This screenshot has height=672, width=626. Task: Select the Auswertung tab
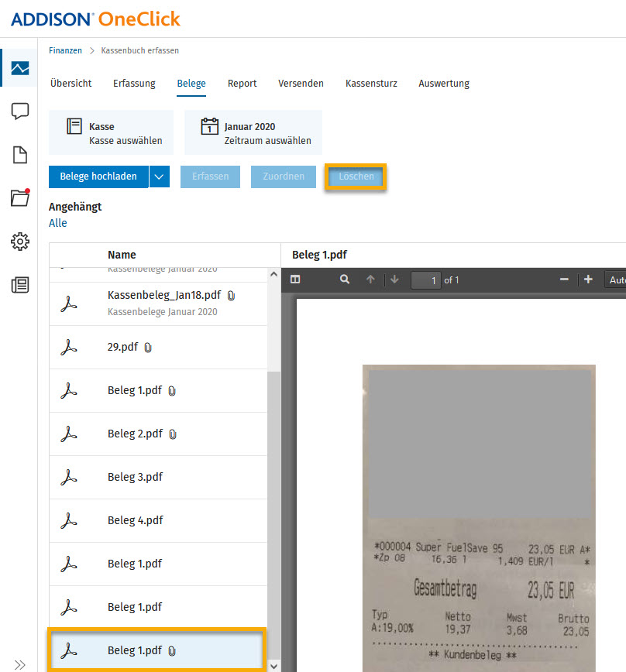pos(444,83)
